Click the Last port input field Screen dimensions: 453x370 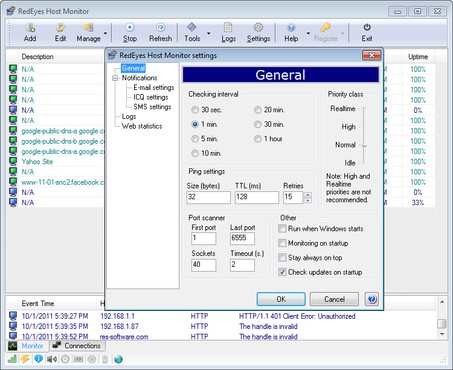coord(242,238)
